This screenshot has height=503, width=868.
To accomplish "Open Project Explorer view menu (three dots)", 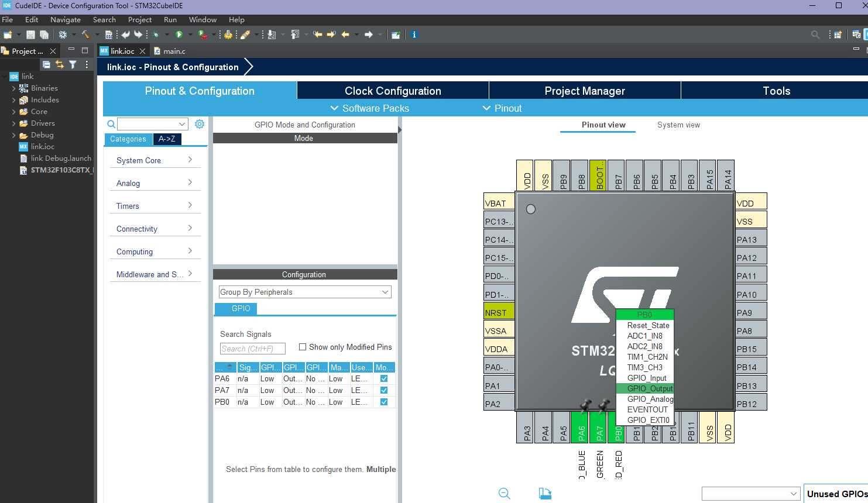I will [87, 64].
